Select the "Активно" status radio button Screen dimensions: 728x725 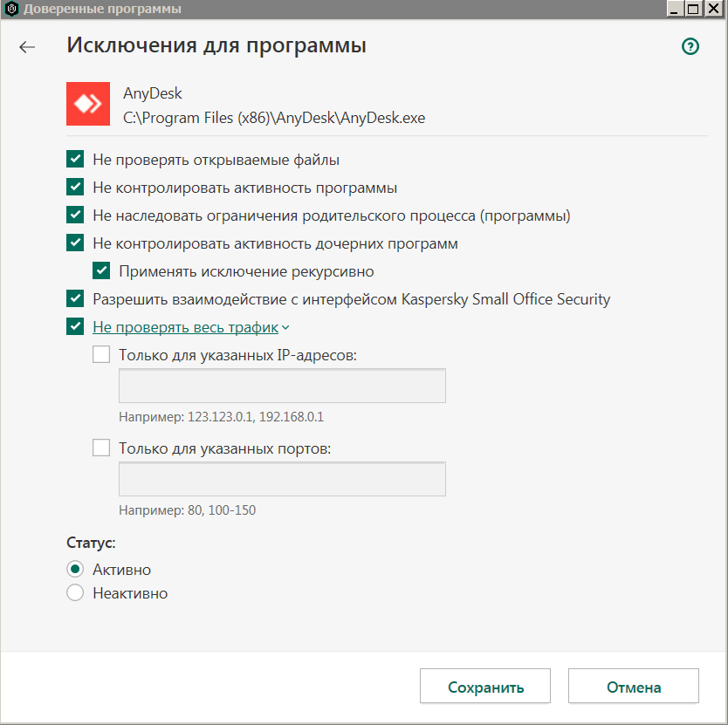tap(75, 569)
